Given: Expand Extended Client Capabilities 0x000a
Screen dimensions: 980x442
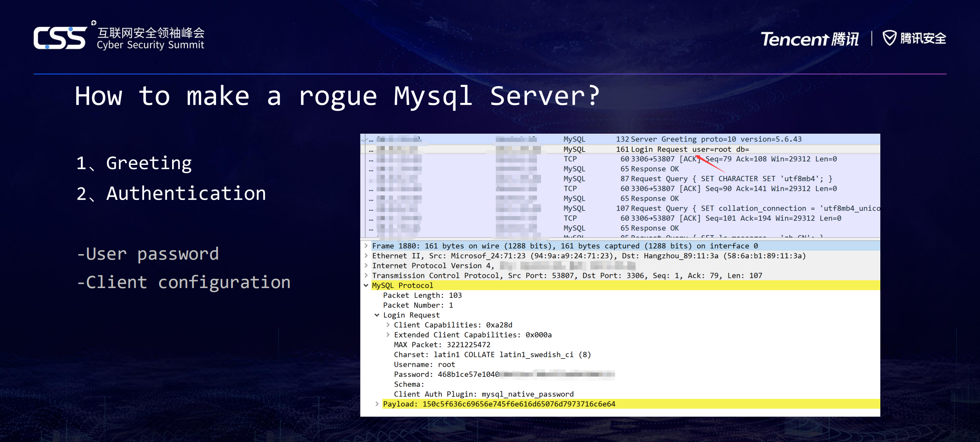Looking at the screenshot, I should tap(388, 334).
